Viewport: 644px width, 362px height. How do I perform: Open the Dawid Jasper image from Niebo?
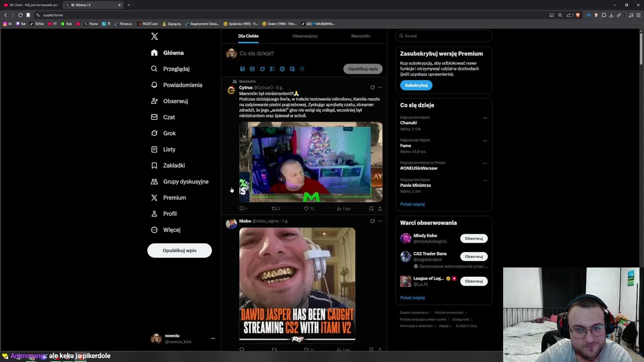(x=297, y=285)
